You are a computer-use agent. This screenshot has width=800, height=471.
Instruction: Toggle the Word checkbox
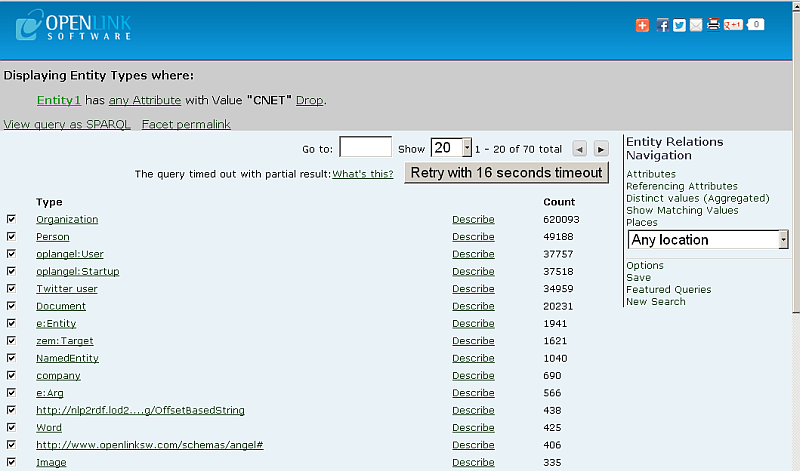(x=11, y=427)
